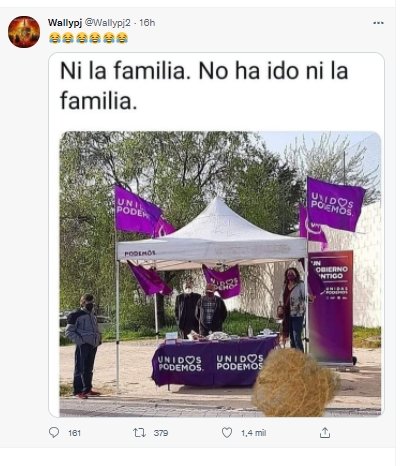Click the 379 retweets count
The height and width of the screenshot is (466, 401).
pos(161,433)
